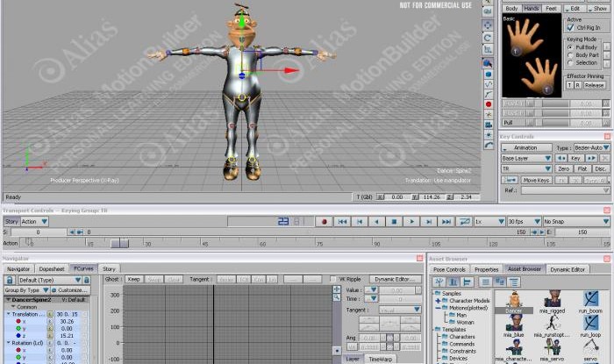This screenshot has height=364, width=614.
Task: Click the Release effector pinning button
Action: [x=594, y=85]
